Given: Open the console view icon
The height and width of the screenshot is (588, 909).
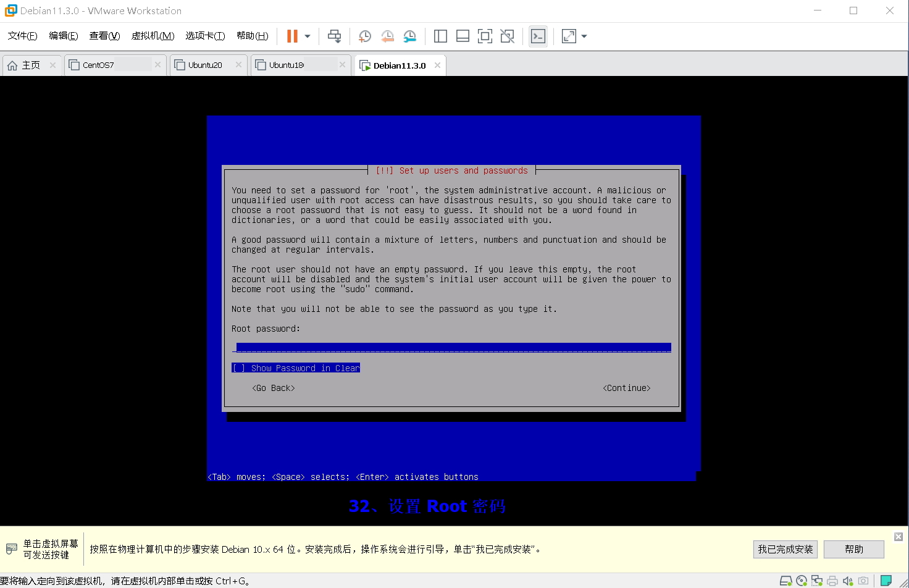Looking at the screenshot, I should pos(538,36).
